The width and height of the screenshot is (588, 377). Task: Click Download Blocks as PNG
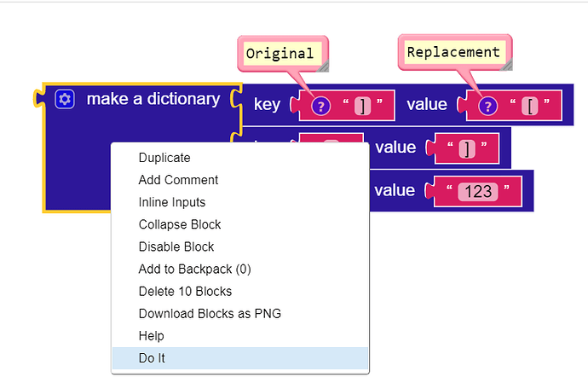coord(210,313)
